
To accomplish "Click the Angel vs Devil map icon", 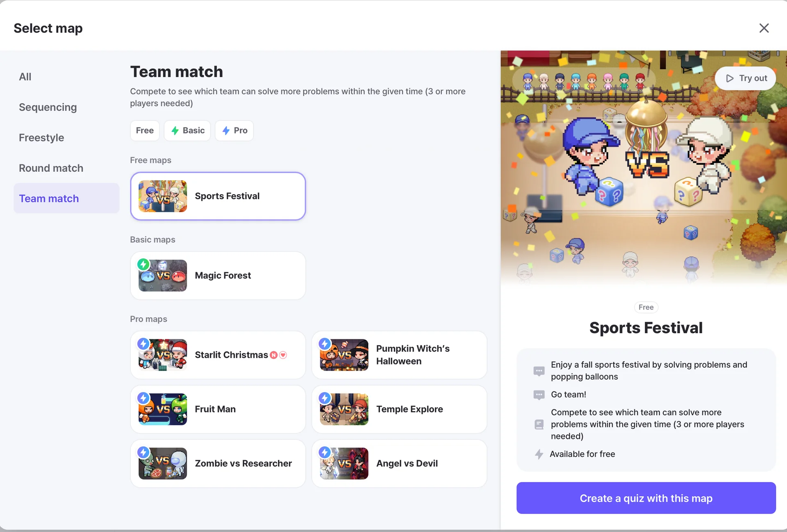I will coord(344,463).
